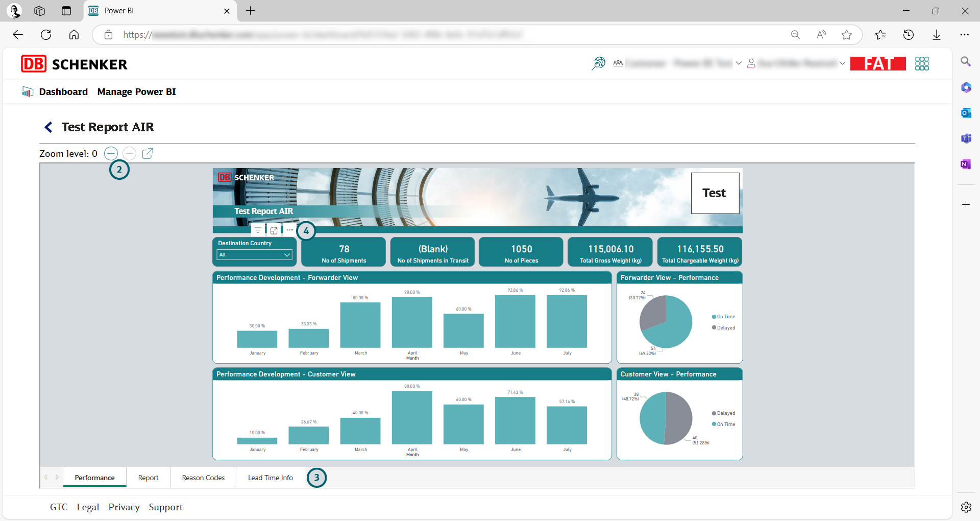The height and width of the screenshot is (521, 980).
Task: Click the global search globe icon
Action: click(x=598, y=63)
